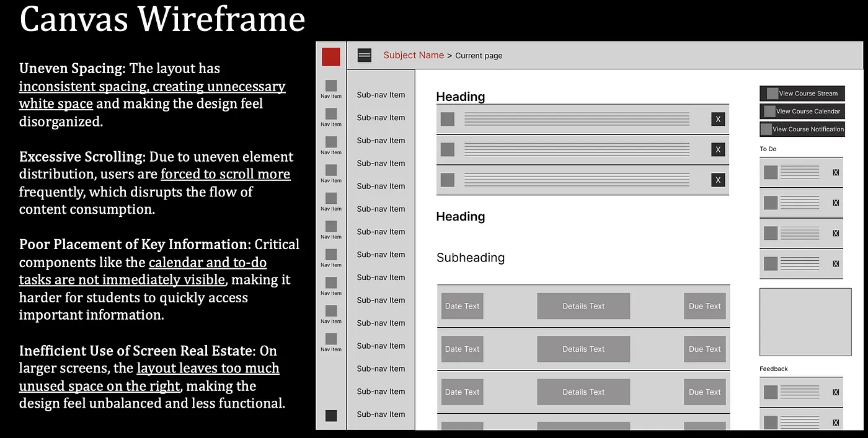Viewport: 868px width, 438px height.
Task: Click the large empty placeholder box above Feedback
Action: point(805,322)
